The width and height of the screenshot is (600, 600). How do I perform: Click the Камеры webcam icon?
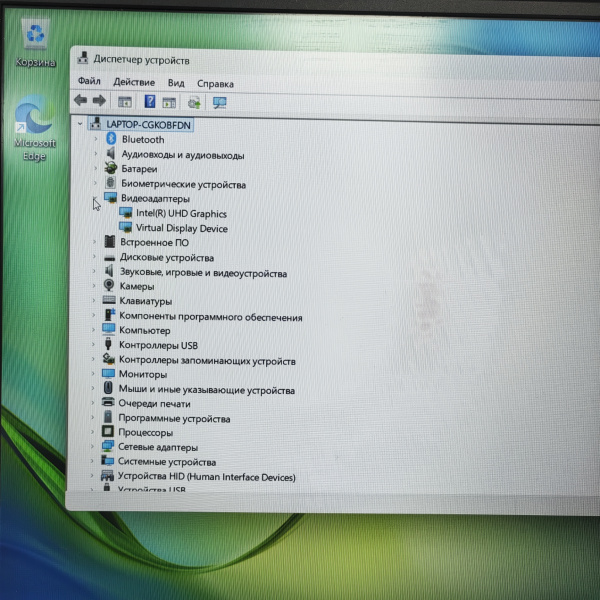coord(109,285)
